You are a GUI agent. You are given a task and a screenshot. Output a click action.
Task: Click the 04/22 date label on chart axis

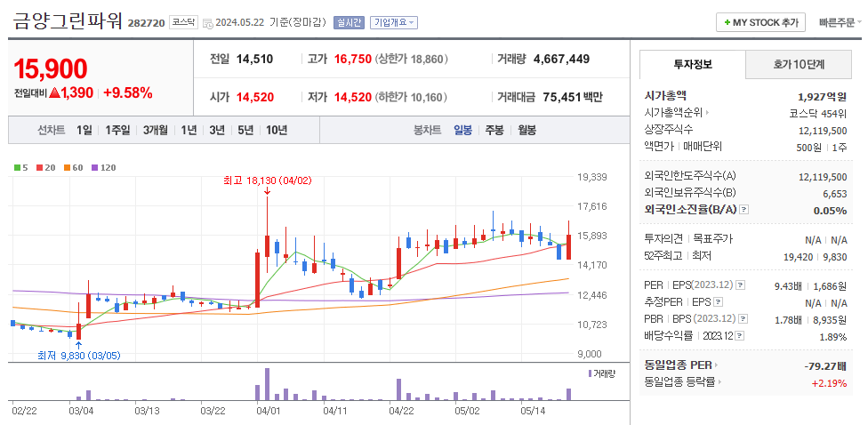point(401,411)
